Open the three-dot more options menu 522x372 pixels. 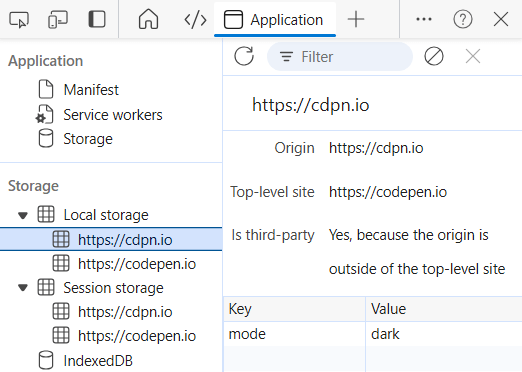click(x=424, y=19)
